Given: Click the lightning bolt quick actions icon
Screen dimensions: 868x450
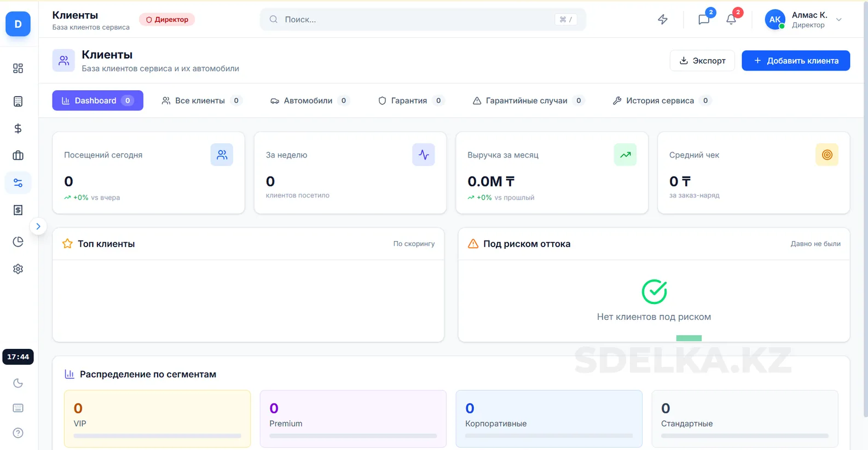Looking at the screenshot, I should [662, 20].
